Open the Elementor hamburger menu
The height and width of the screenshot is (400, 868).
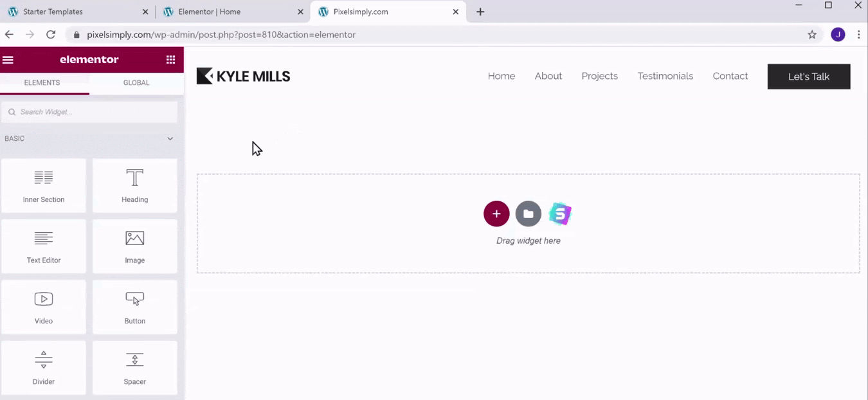tap(8, 59)
